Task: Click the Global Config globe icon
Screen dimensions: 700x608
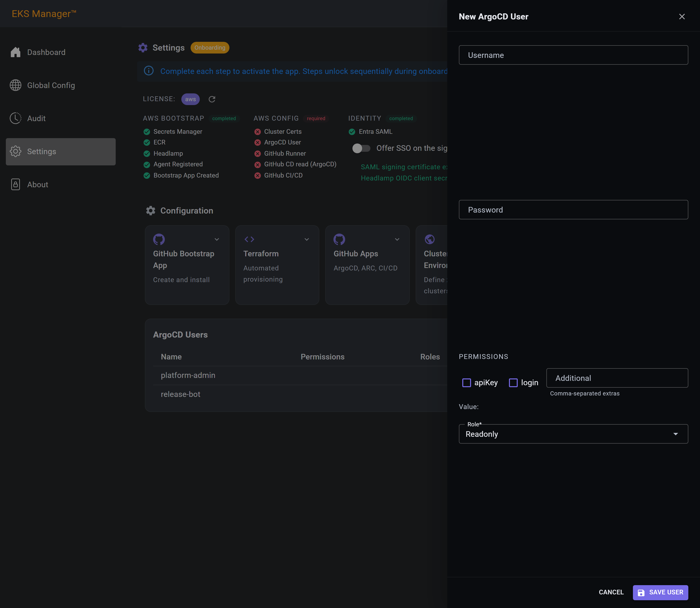Action: [16, 85]
